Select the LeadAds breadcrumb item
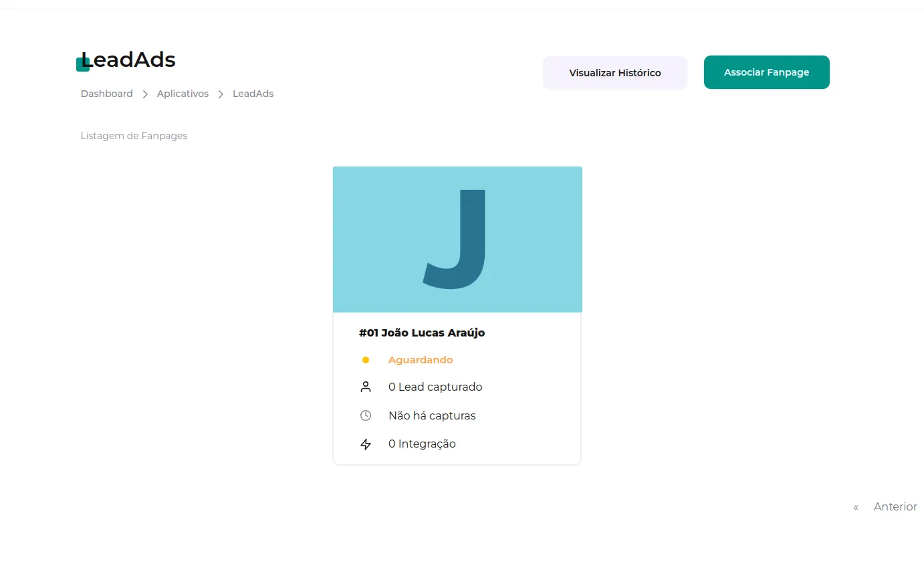Screen dimensions: 924x566 point(253,94)
